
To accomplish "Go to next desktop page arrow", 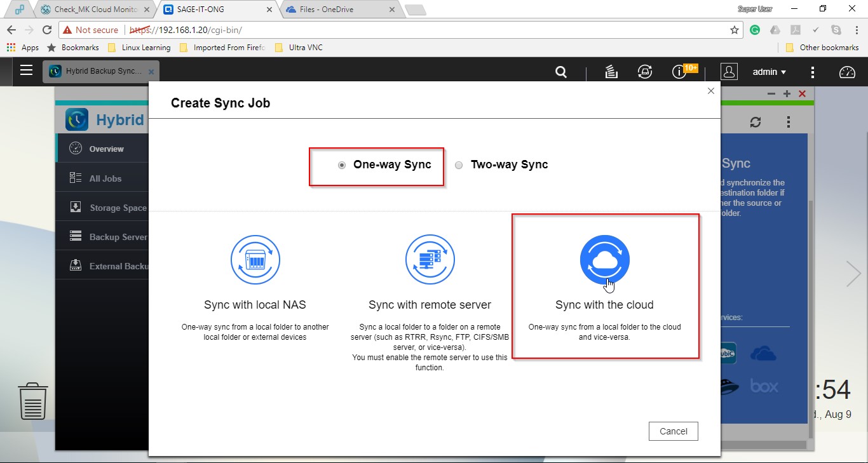I will pyautogui.click(x=853, y=274).
